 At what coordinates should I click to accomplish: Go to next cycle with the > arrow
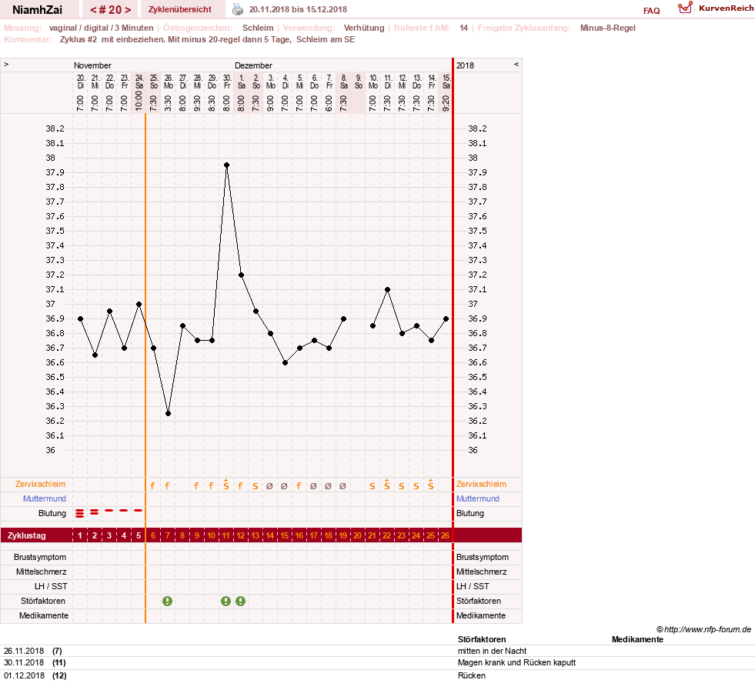coord(128,10)
